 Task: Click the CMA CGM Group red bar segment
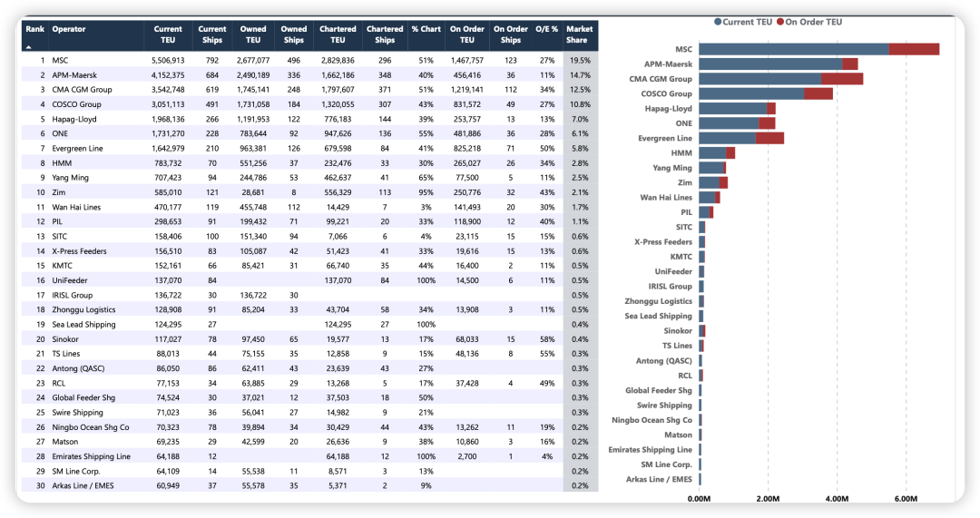pyautogui.click(x=842, y=79)
